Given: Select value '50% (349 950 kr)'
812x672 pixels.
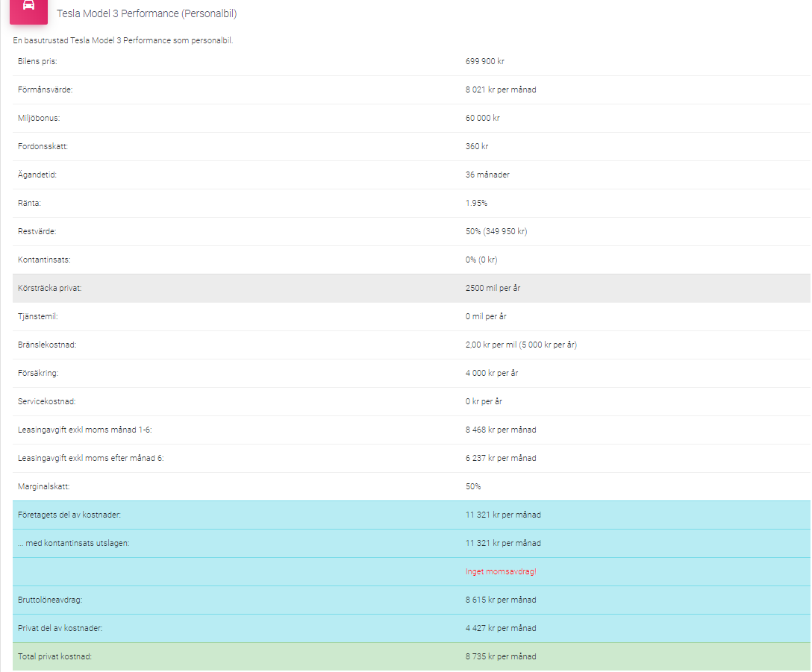Looking at the screenshot, I should (496, 231).
